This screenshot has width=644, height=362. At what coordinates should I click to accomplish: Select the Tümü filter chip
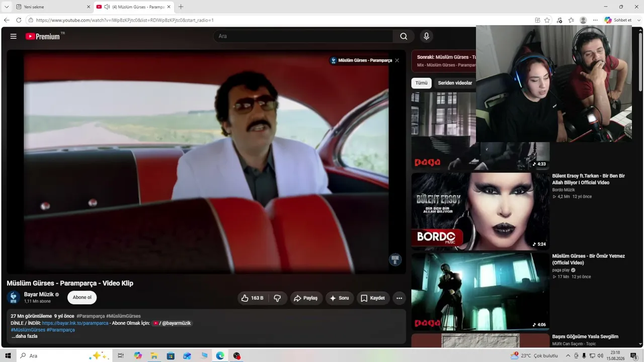(x=421, y=83)
